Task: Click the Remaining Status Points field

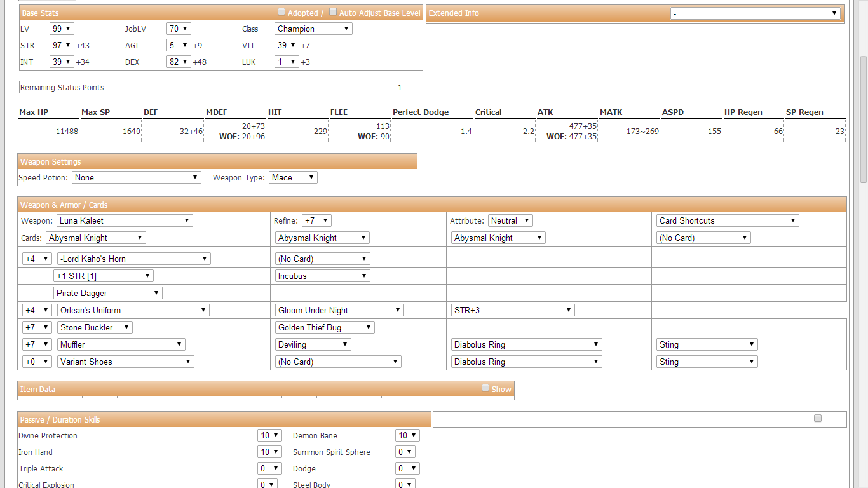Action: point(220,87)
